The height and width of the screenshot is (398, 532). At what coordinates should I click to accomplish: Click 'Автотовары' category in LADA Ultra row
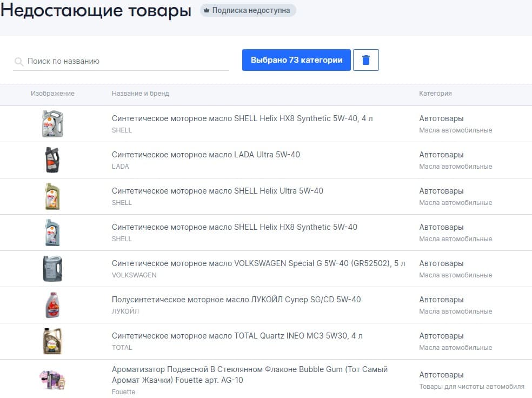[x=441, y=155]
